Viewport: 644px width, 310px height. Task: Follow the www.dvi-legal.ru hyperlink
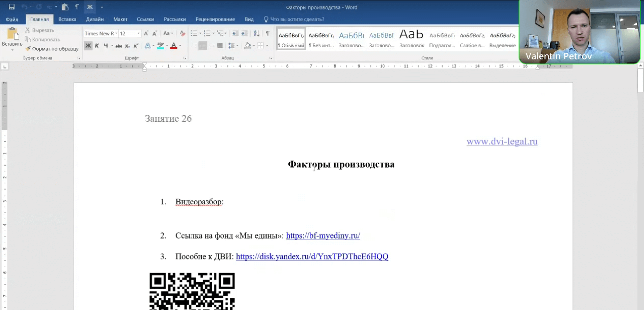[x=502, y=142]
